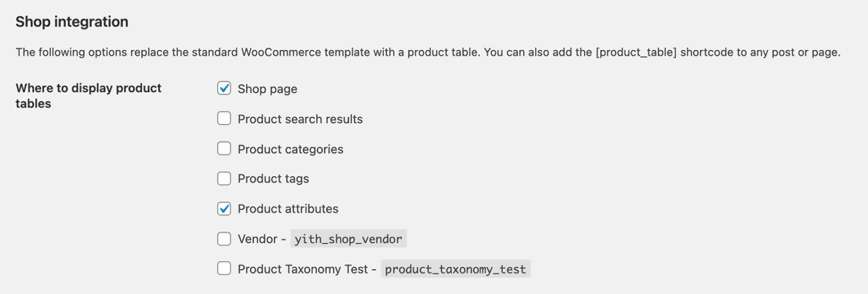868x294 pixels.
Task: Enable the Product search results checkbox
Action: pyautogui.click(x=224, y=118)
